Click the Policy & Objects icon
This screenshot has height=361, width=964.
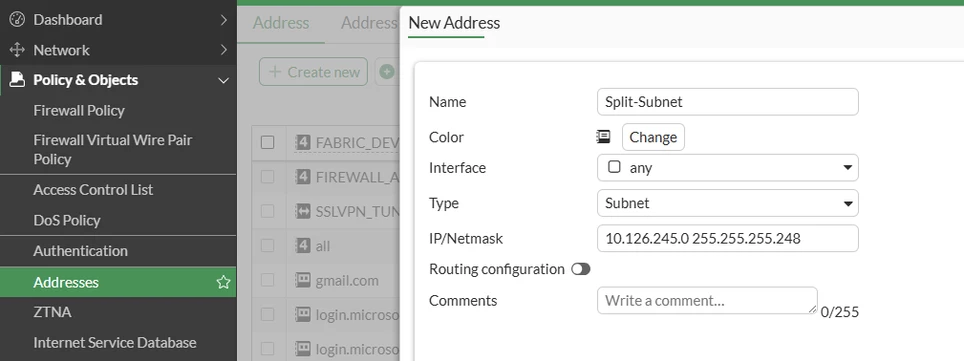17,79
